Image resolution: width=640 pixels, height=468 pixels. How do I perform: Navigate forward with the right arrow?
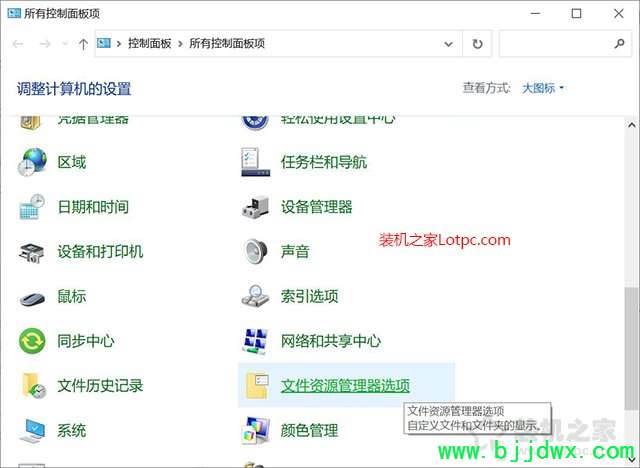(x=45, y=44)
